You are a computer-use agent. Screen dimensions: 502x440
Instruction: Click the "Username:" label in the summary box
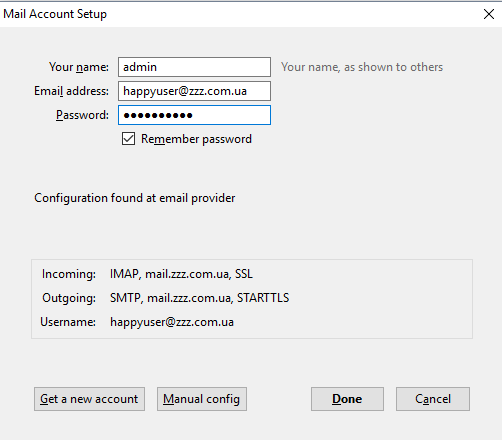(68, 322)
